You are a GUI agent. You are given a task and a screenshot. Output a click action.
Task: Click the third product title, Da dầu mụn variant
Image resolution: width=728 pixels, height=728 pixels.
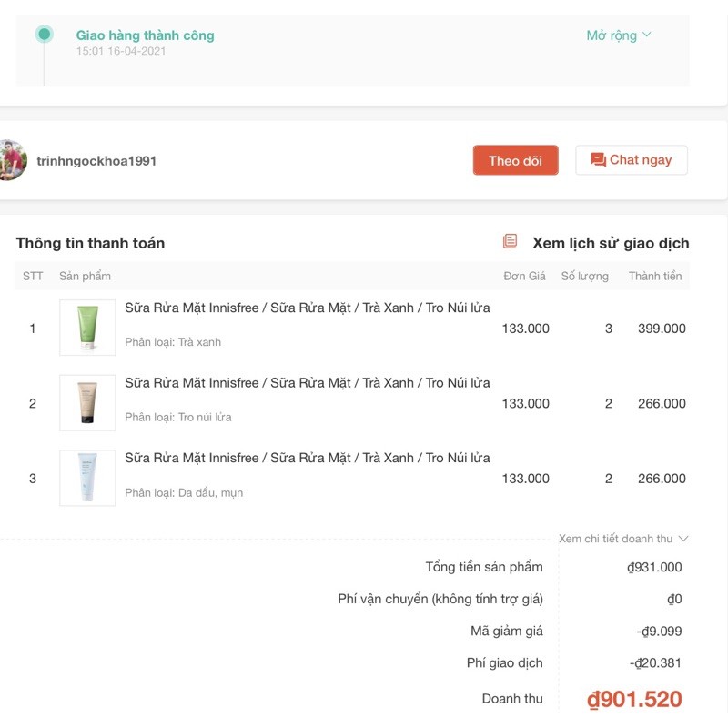click(307, 458)
